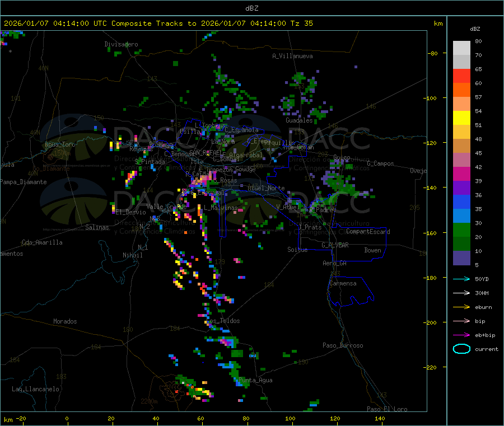Select the brown-orange 45-48 dBZ swatch
Image resolution: width=504 pixels, height=426 pixels.
tap(461, 146)
